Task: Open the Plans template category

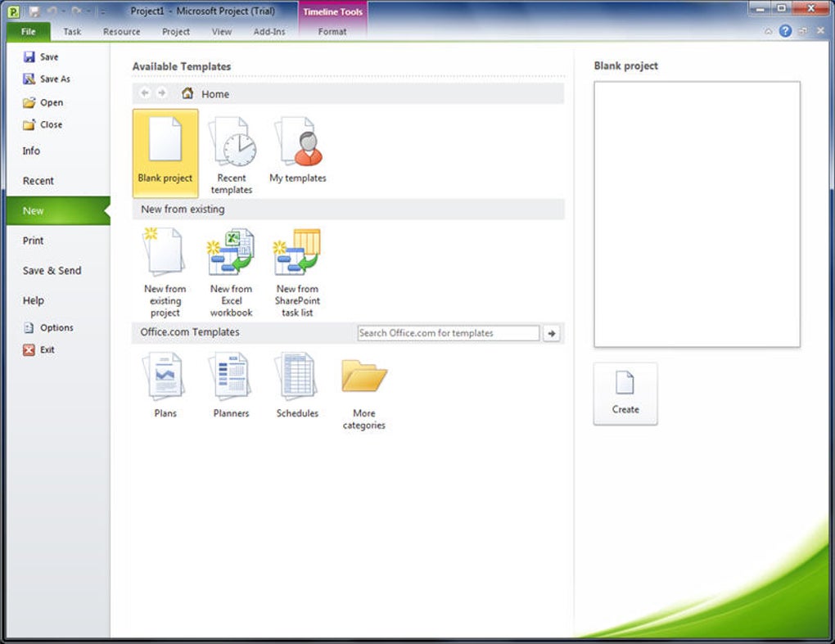Action: [165, 385]
